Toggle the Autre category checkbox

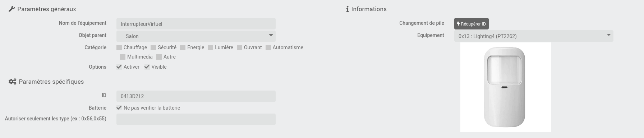point(159,57)
